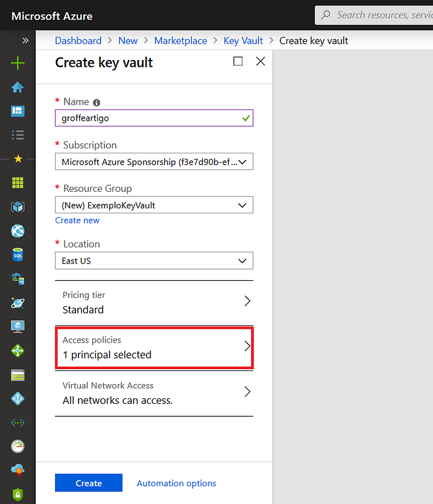Viewport: 433px width, 504px height.
Task: Click the yellow Favorites star icon
Action: [x=18, y=159]
